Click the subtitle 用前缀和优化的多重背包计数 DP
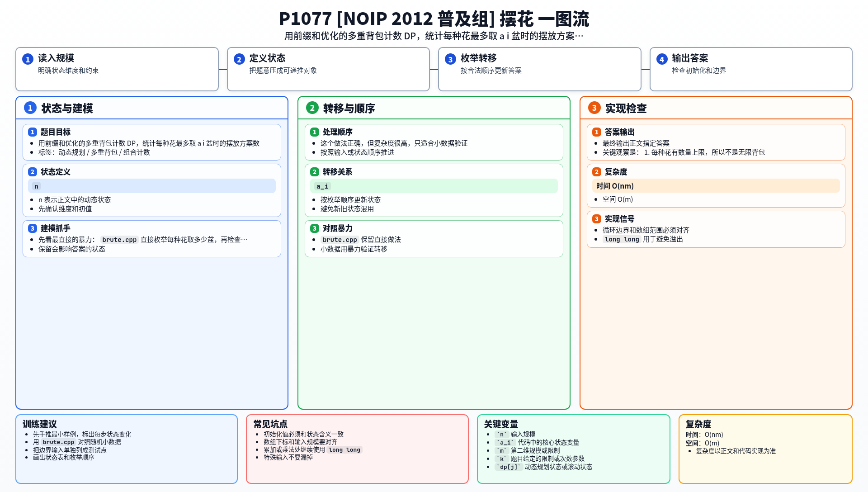The image size is (868, 492). (x=434, y=36)
